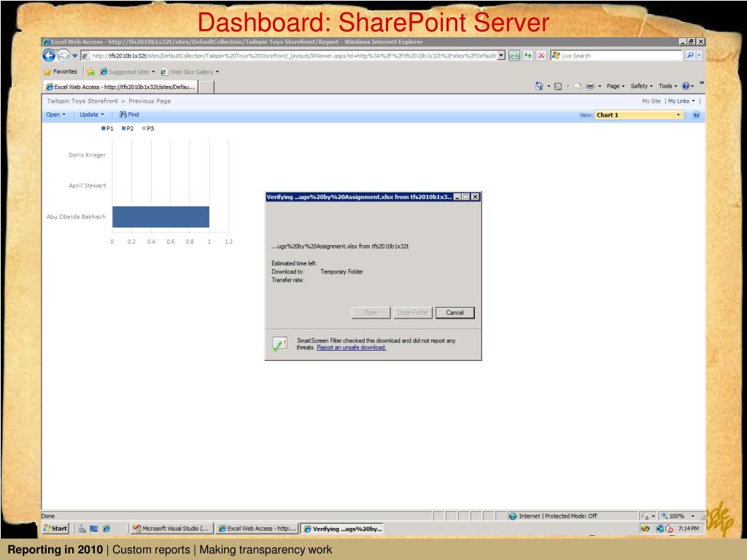Click the Internet Explorer quick launch icon
The width and height of the screenshot is (747, 560).
[107, 529]
